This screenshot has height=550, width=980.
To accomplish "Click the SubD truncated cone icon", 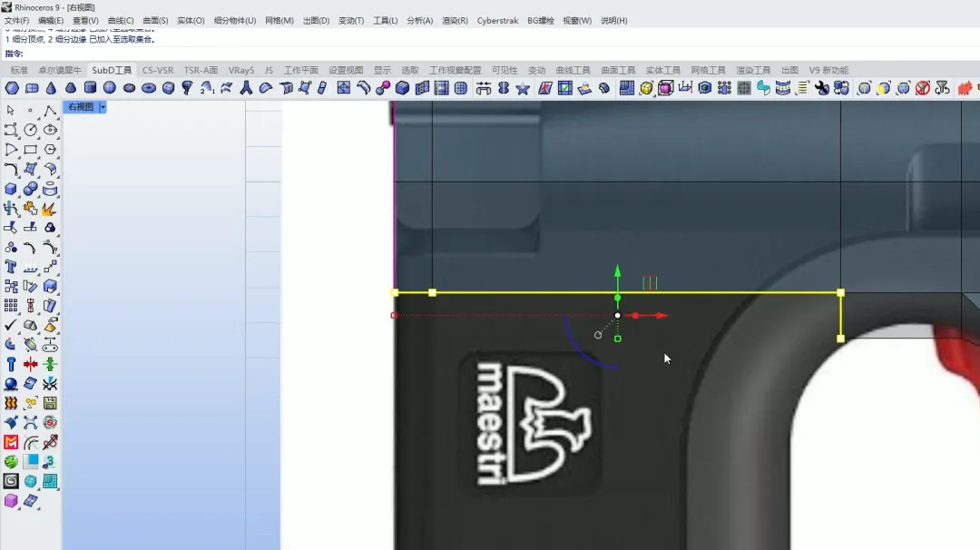I will point(71,88).
